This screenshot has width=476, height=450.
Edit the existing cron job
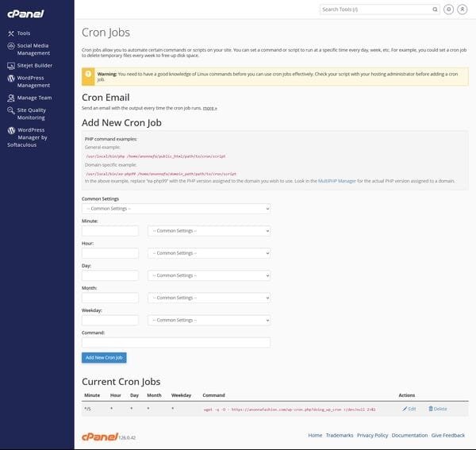[409, 409]
